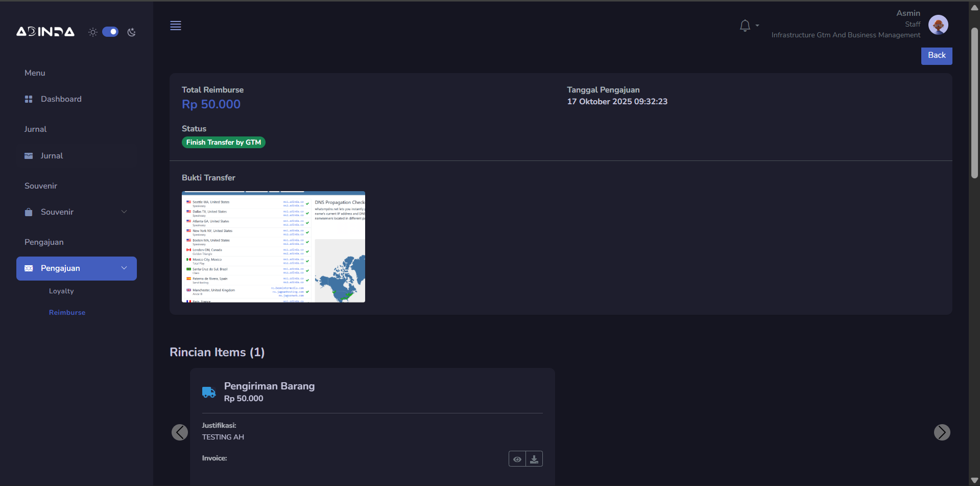Open the Bukti Transfer image thumbnail
Screen dimensions: 980x486
pos(273,247)
